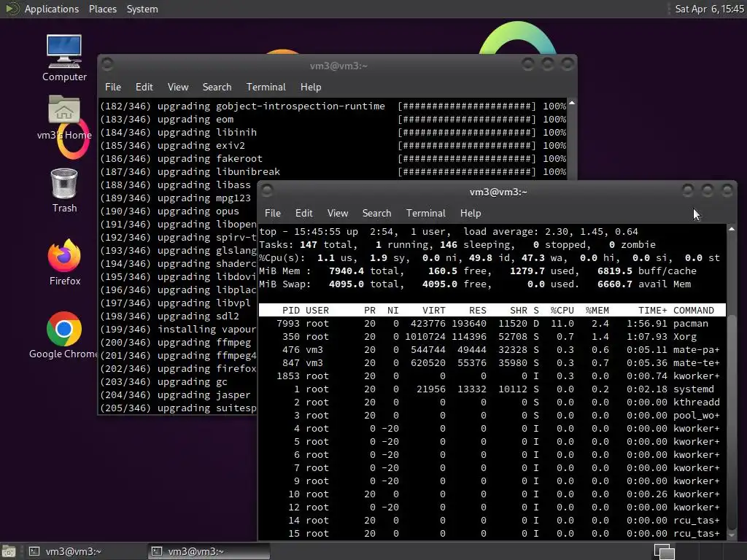
Task: Click the kthreadd process row
Action: [492, 402]
